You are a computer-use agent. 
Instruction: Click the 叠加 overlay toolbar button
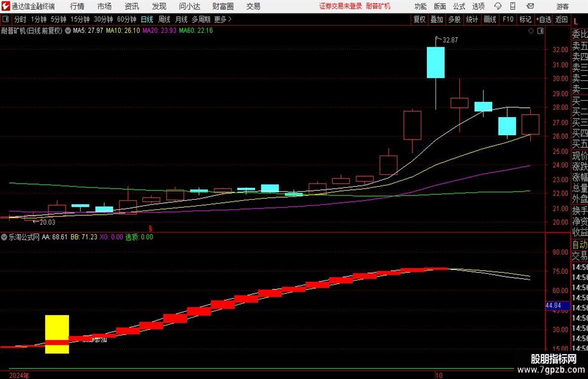pos(437,19)
